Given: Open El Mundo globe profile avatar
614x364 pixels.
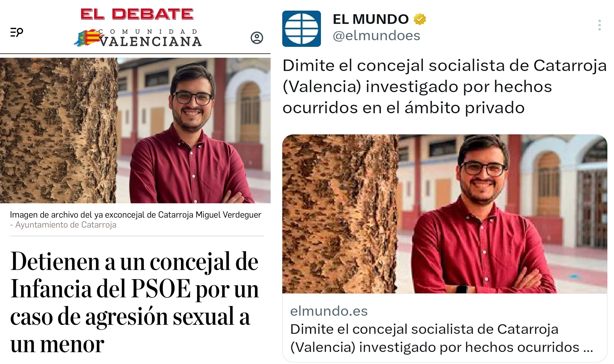Looking at the screenshot, I should tap(301, 29).
